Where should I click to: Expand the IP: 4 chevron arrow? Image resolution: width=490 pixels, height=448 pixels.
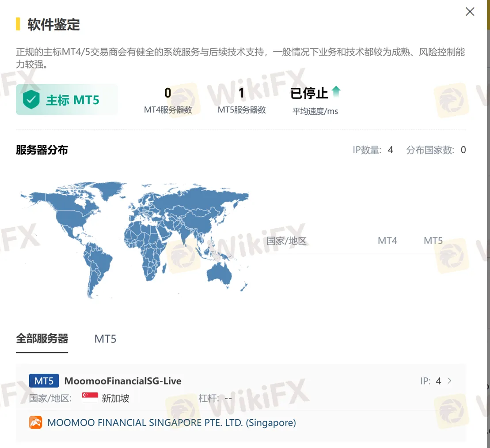[449, 380]
